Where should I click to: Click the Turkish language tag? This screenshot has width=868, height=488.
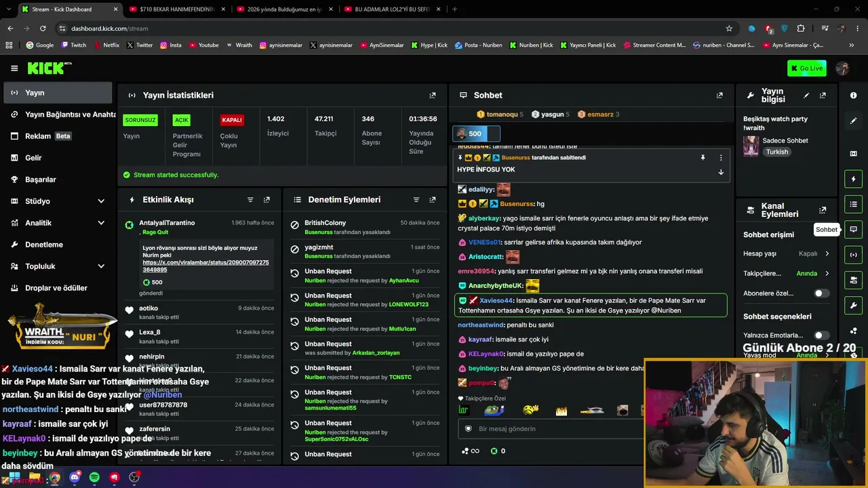[x=777, y=152]
